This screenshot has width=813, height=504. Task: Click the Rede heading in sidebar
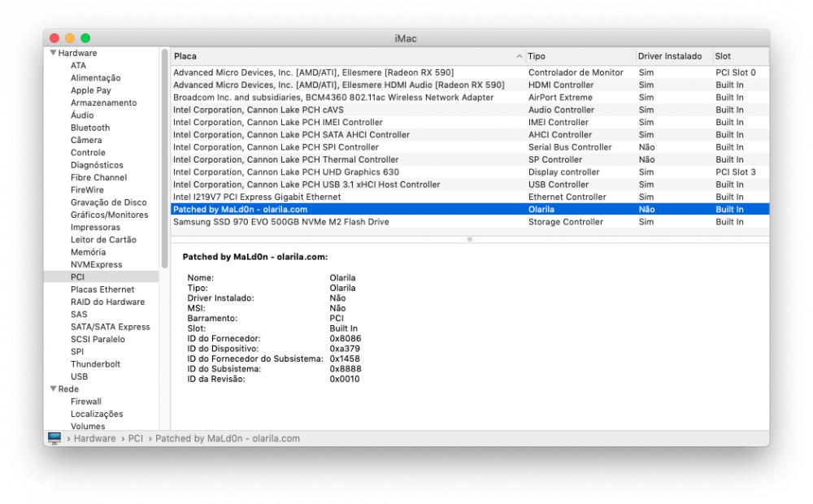click(x=68, y=389)
